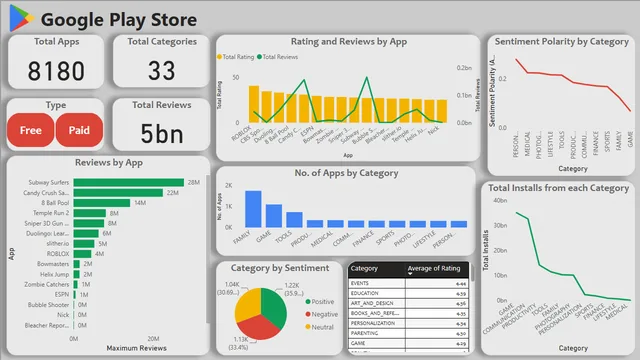Click the ROBLOX yellow rating bar
This screenshot has width=640, height=360.
254,104
